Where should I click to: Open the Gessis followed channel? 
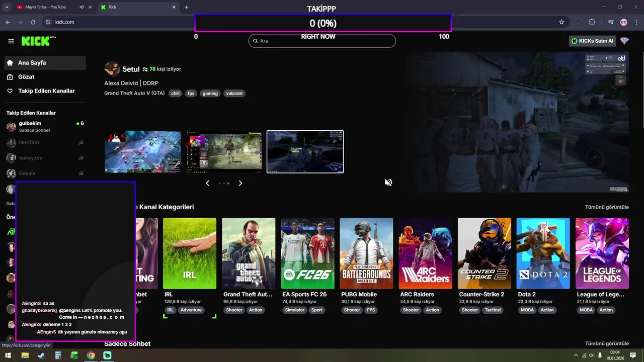[45, 173]
